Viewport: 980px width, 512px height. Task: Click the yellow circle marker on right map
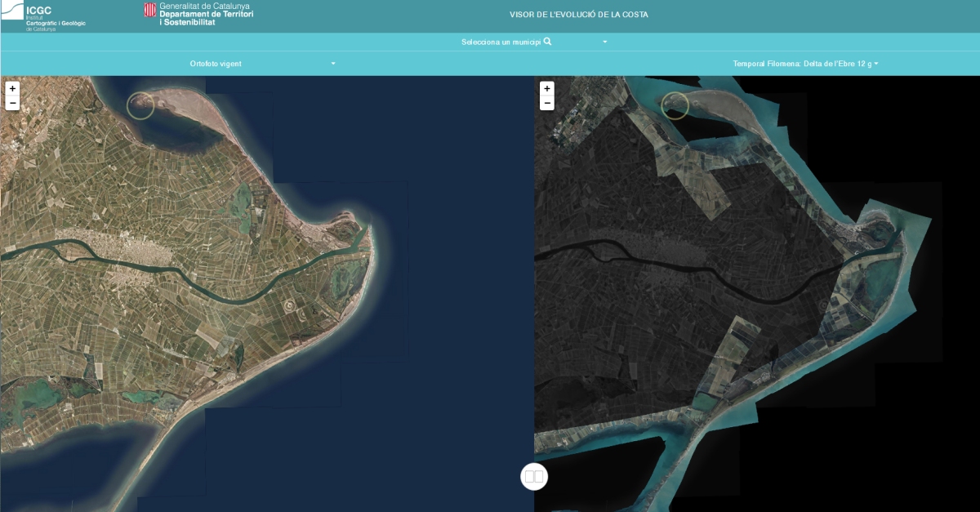[675, 105]
